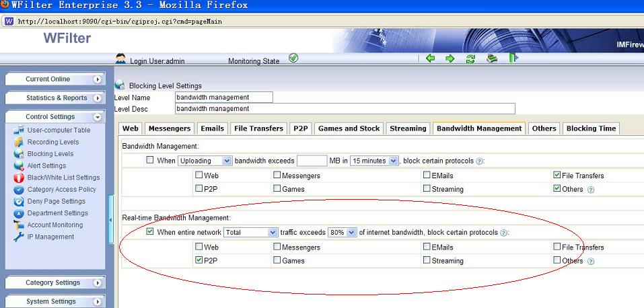Click the Level Name input field

click(224, 98)
